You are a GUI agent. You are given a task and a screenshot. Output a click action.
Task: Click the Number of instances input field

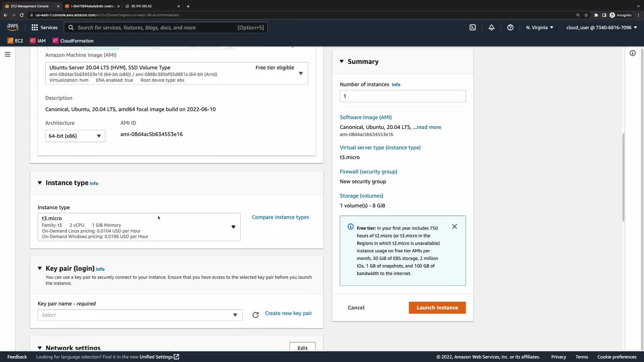point(402,96)
